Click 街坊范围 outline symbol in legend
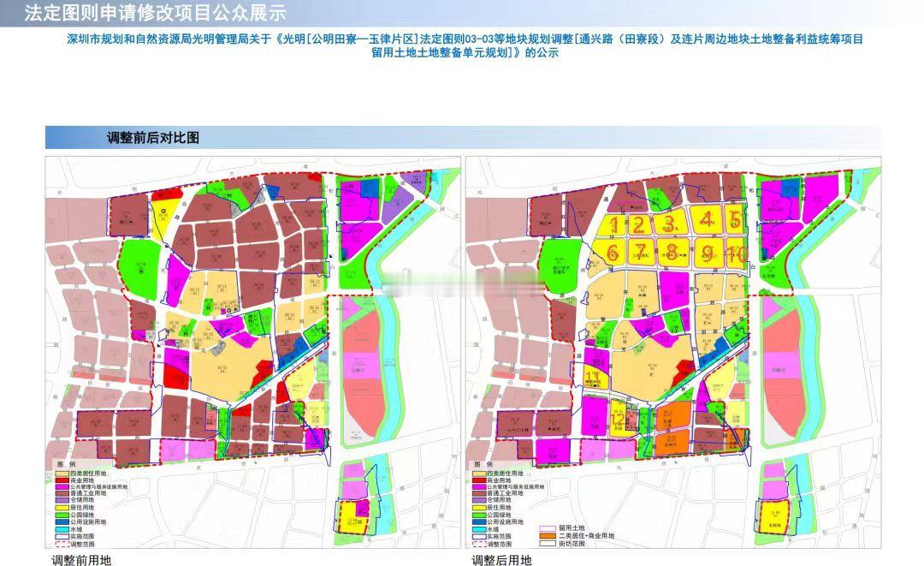 (548, 544)
